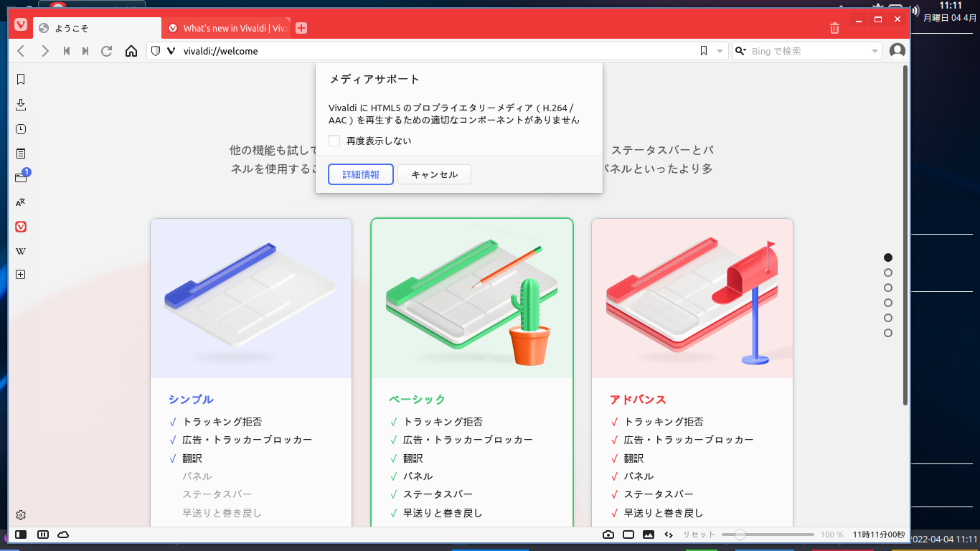This screenshot has width=980, height=551.
Task: Open the sync cloud icon
Action: point(63,534)
